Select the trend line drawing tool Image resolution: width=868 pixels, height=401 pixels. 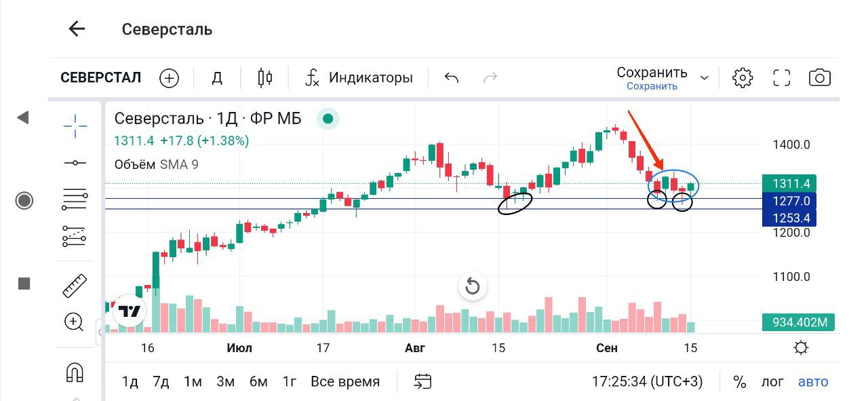point(75,163)
